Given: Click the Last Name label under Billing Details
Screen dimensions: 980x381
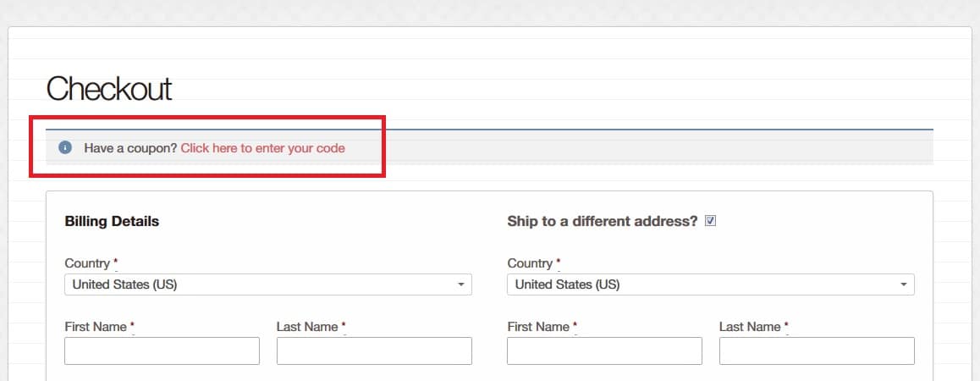Looking at the screenshot, I should (x=307, y=327).
